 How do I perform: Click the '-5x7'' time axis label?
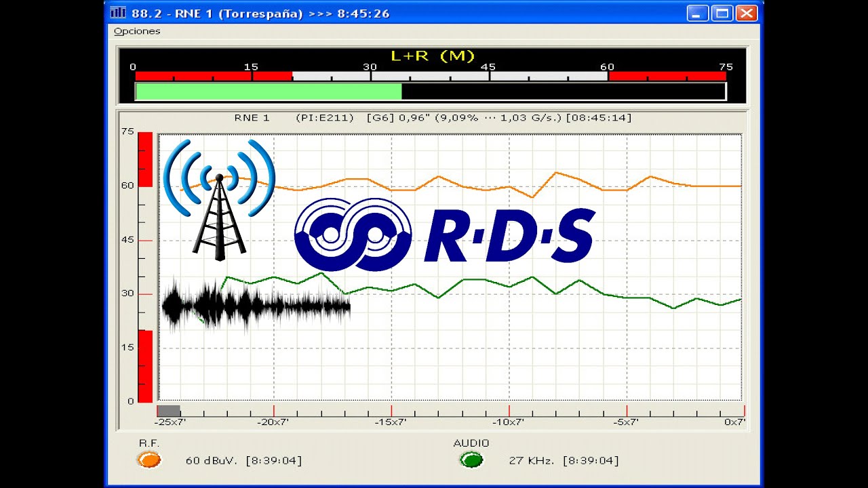point(626,422)
